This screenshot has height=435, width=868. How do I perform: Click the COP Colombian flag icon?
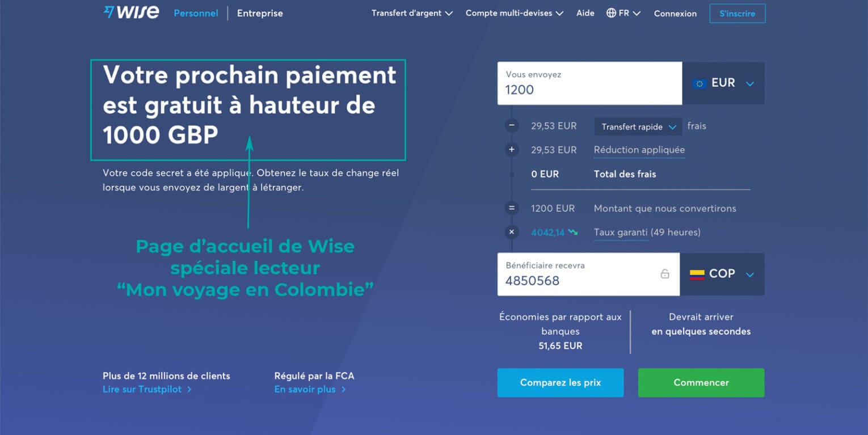(697, 274)
